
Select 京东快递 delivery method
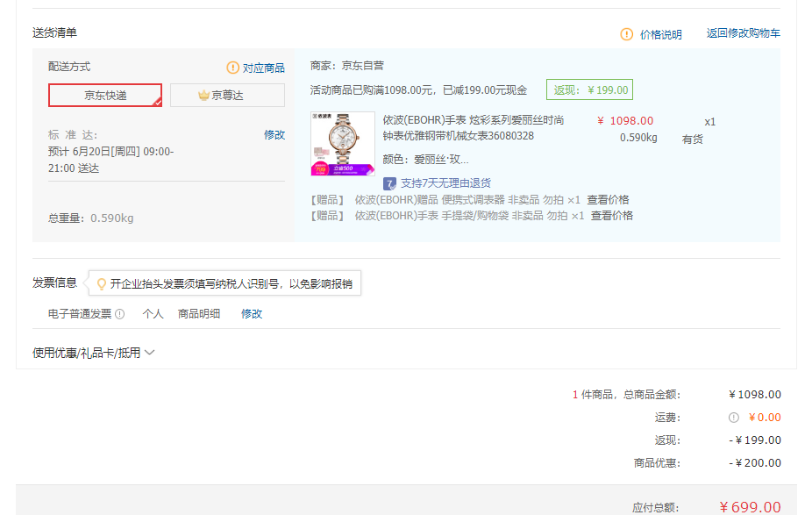point(105,96)
